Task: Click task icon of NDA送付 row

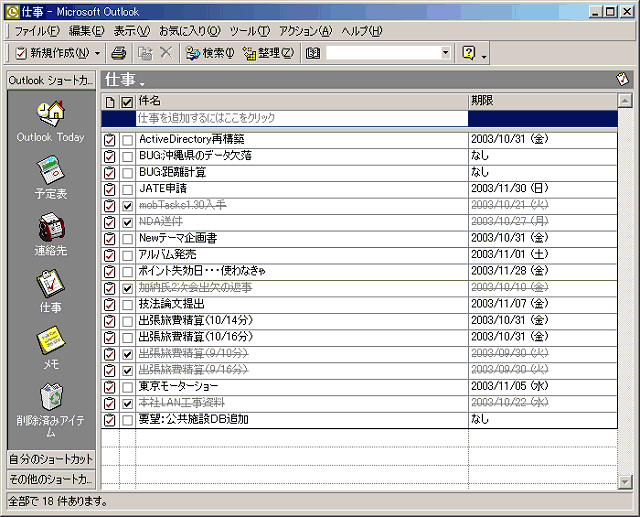Action: (x=109, y=222)
